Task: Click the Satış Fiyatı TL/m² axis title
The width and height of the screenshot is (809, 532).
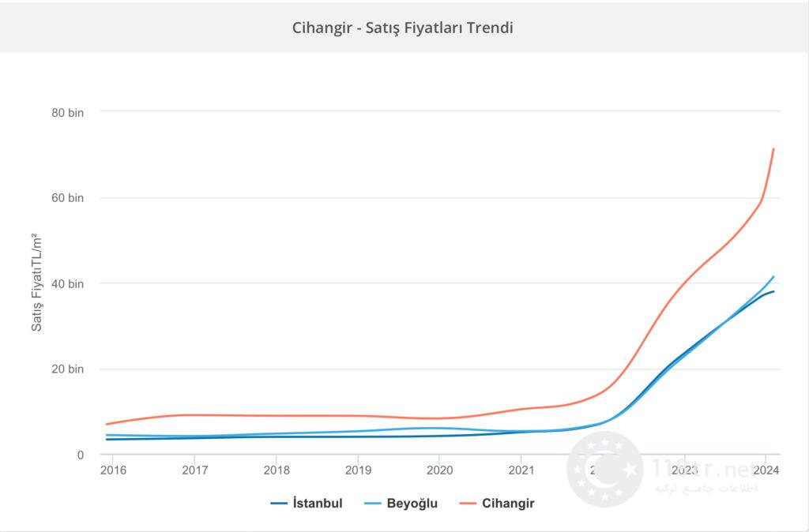Action: coord(36,283)
